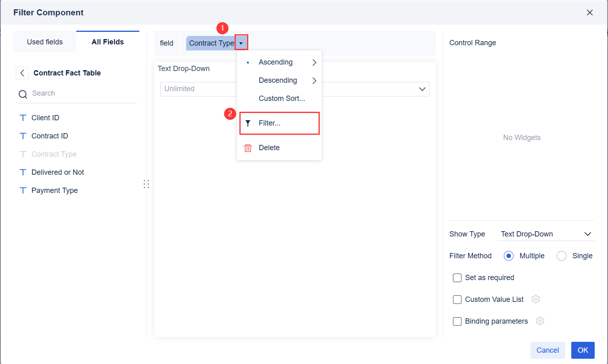Expand the Ascending submenu
This screenshot has height=364, width=608.
314,63
